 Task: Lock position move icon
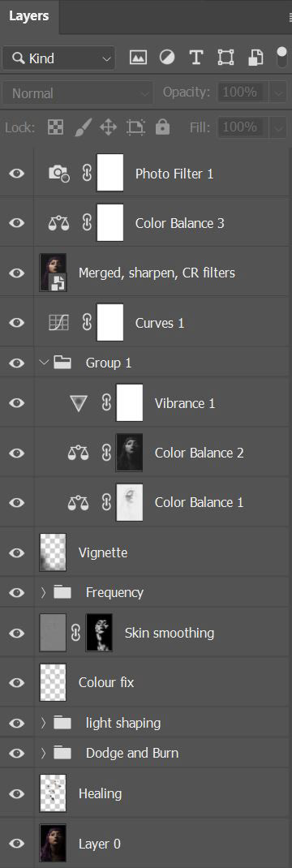click(109, 127)
